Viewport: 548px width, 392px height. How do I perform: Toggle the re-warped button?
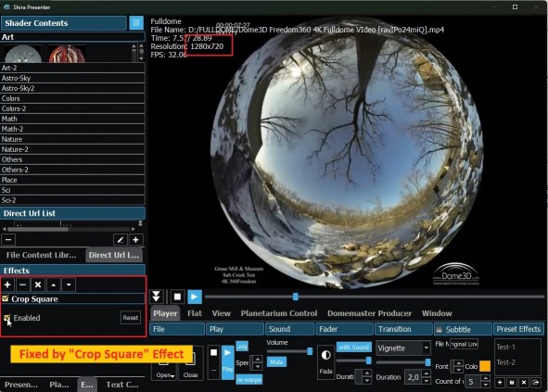coord(249,379)
